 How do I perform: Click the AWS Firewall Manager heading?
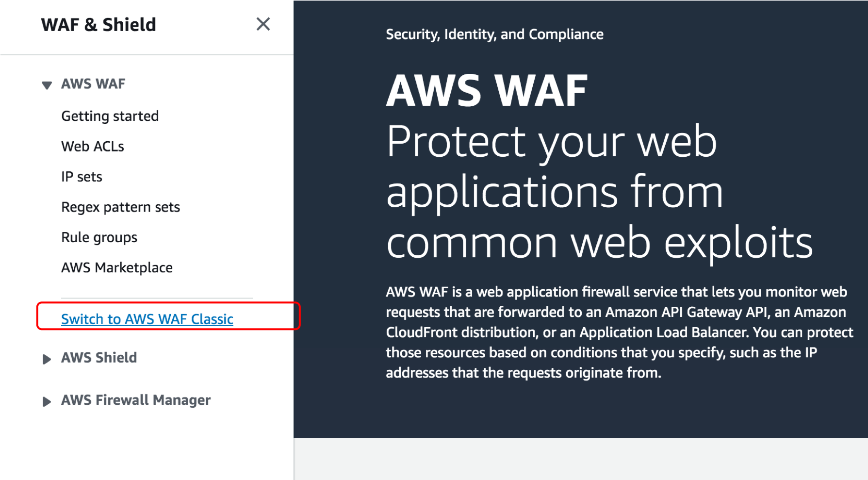pyautogui.click(x=136, y=400)
